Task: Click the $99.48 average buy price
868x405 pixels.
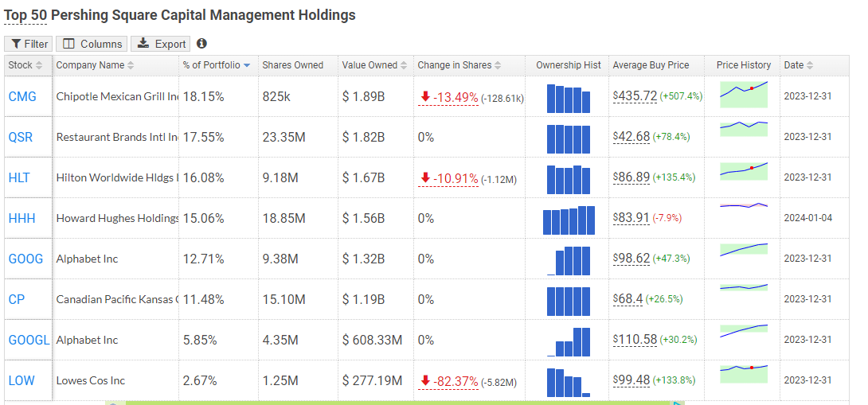Action: tap(631, 380)
